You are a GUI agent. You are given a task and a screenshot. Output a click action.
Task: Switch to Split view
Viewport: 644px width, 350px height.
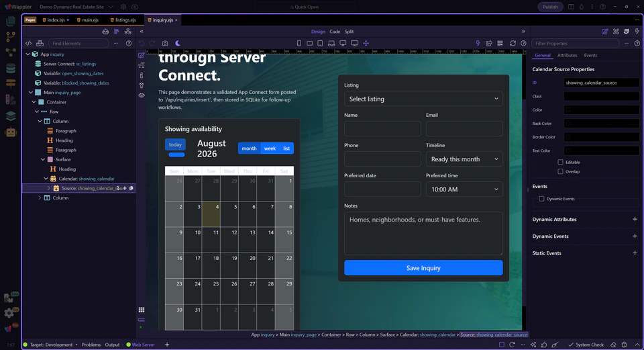(x=349, y=32)
